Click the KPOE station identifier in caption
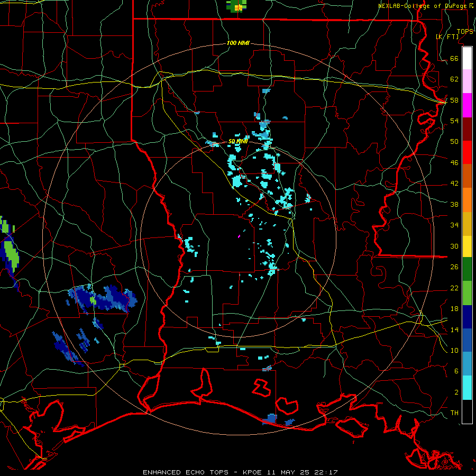Image resolution: width=476 pixels, height=476 pixels. click(253, 472)
